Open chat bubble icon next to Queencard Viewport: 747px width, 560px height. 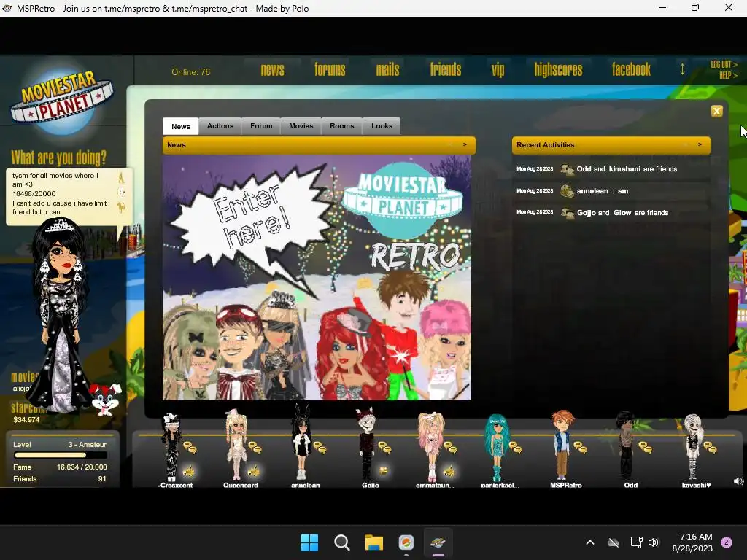point(255,447)
